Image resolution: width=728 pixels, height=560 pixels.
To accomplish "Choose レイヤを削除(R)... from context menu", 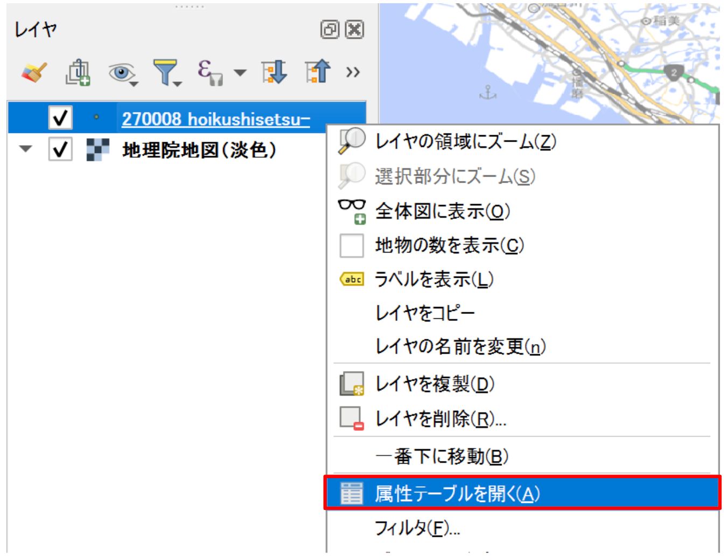I will (522, 418).
